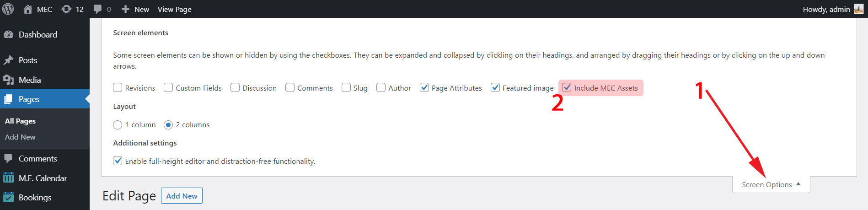Open the MEC site home icon
The width and height of the screenshot is (868, 210).
pos(28,9)
